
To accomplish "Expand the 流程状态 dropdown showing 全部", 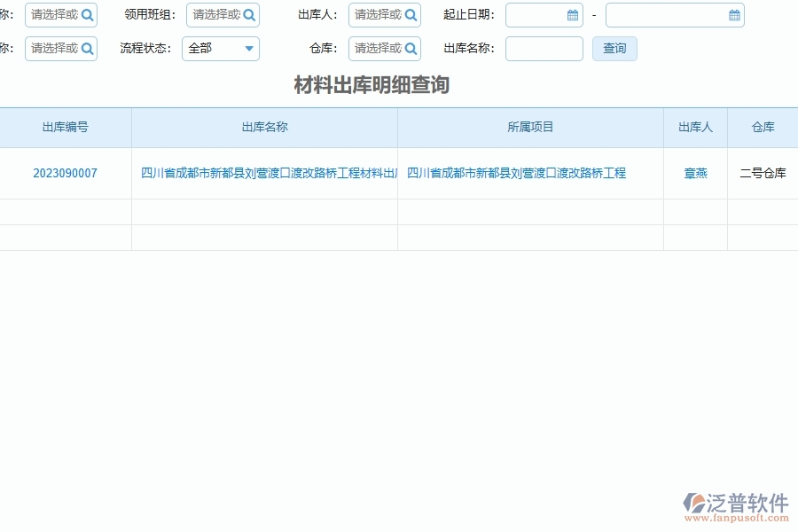I will click(248, 49).
